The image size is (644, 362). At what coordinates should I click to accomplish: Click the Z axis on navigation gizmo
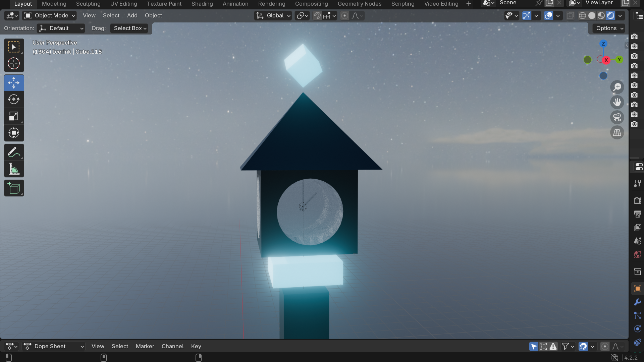point(603,44)
